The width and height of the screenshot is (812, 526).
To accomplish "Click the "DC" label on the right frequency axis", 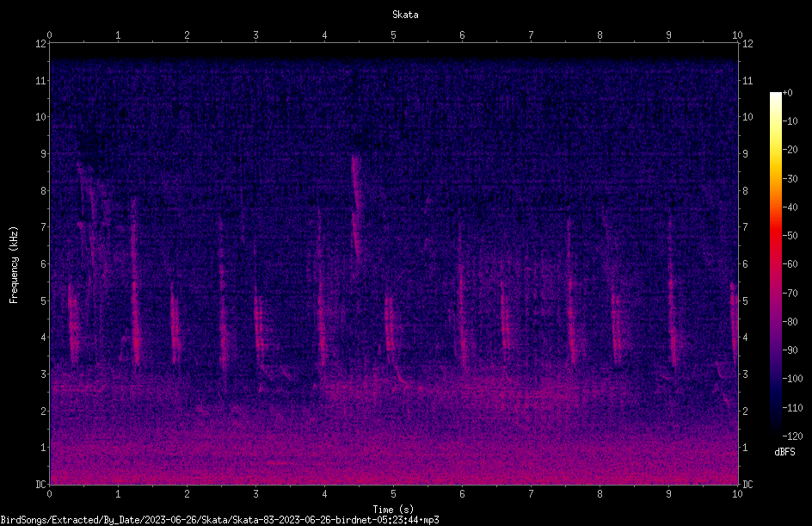I will click(x=747, y=485).
